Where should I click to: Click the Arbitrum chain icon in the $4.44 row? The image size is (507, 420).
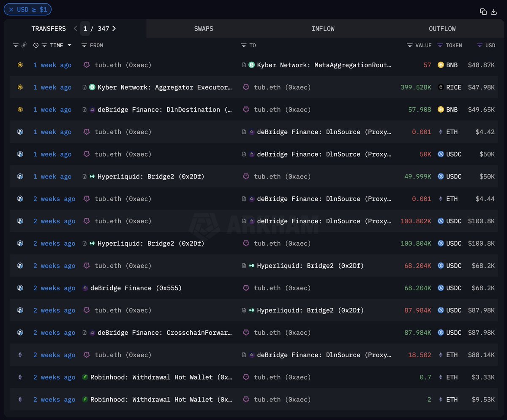(20, 199)
